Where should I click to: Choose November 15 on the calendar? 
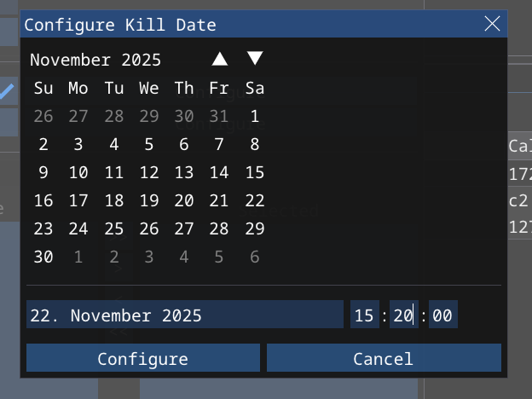point(255,172)
